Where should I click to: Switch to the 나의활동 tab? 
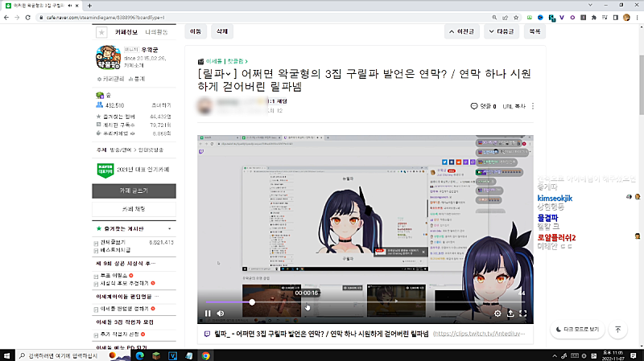pyautogui.click(x=156, y=33)
